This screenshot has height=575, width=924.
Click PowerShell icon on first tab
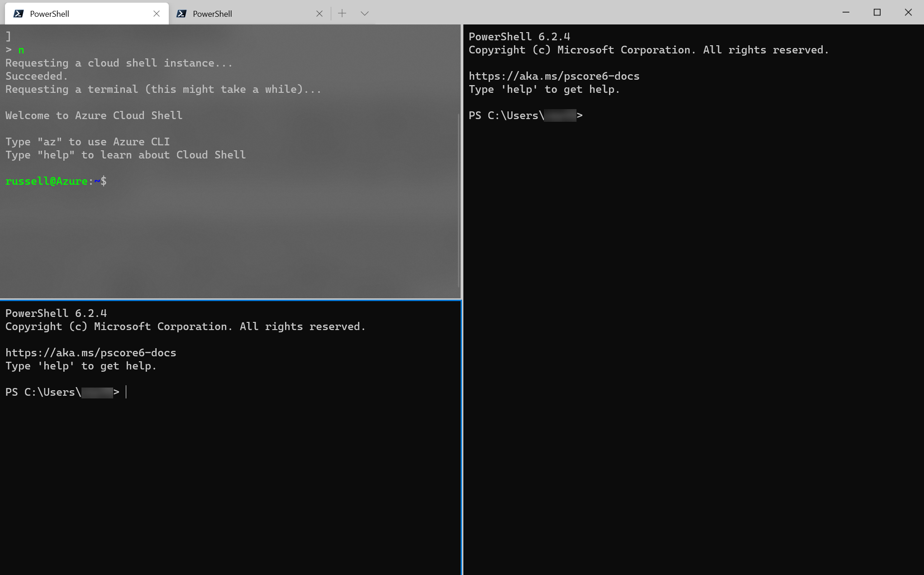pyautogui.click(x=19, y=14)
